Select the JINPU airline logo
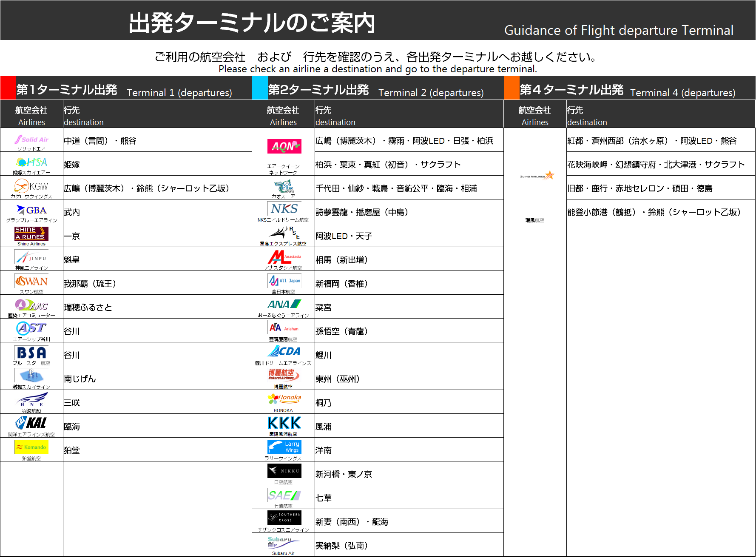Viewport: 756px width, 558px height. tap(31, 257)
